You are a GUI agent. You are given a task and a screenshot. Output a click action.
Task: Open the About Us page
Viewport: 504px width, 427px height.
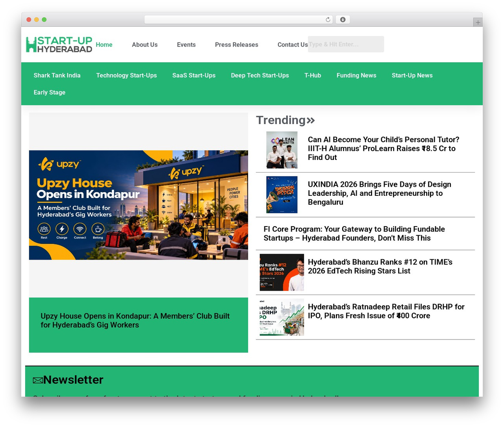(145, 45)
